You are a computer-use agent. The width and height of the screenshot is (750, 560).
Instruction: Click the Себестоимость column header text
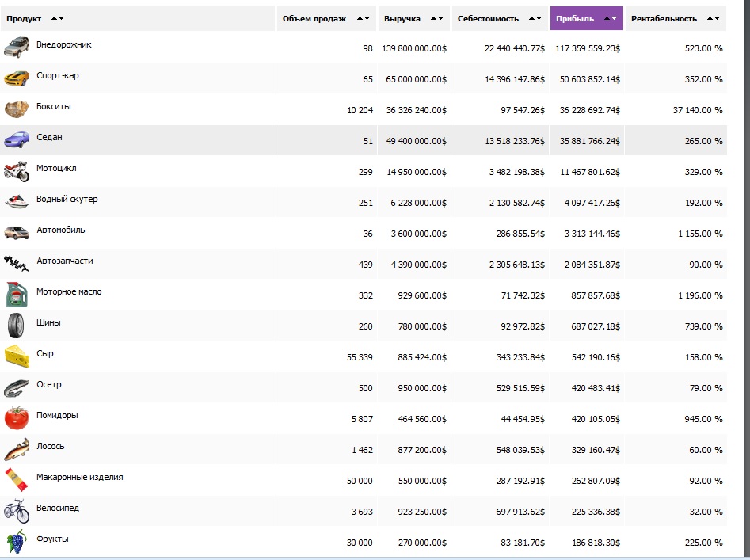pos(487,18)
